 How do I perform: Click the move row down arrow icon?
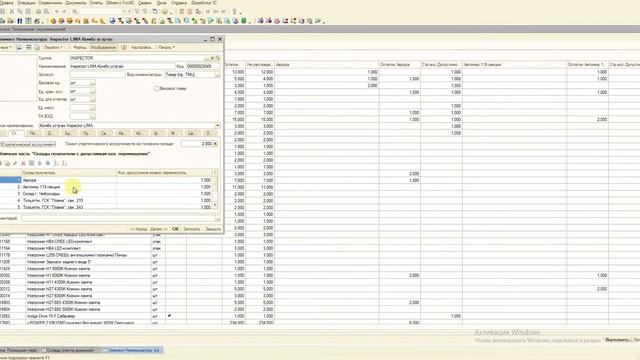click(x=48, y=163)
